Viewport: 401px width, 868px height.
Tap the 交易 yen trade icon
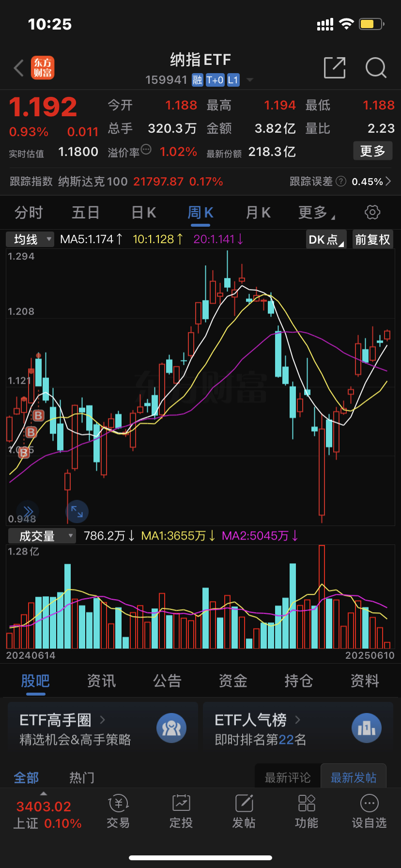pyautogui.click(x=118, y=803)
